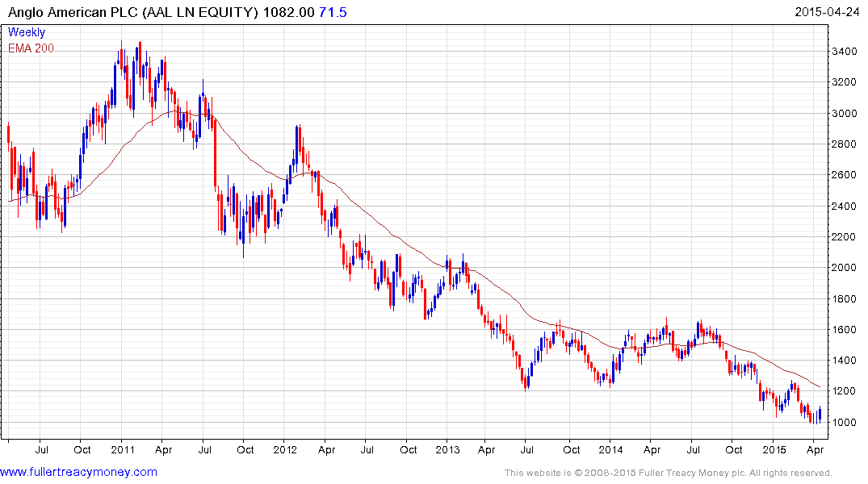The width and height of the screenshot is (868, 484).
Task: Click the blue change value 71.5
Action: 333,12
